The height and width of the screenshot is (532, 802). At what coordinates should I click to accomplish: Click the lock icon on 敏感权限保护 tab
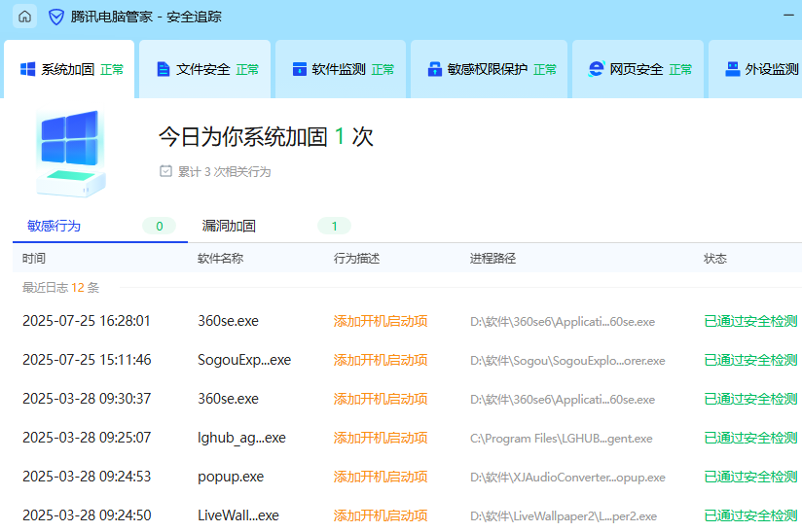[434, 69]
